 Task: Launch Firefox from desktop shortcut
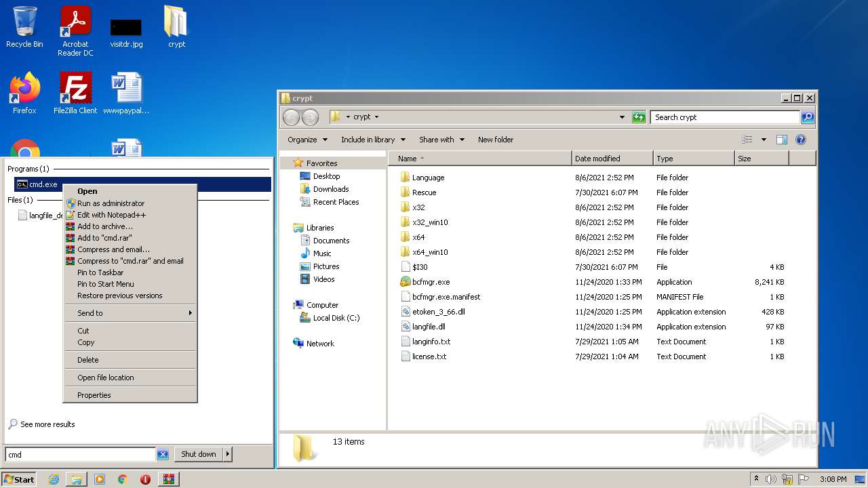coord(24,94)
